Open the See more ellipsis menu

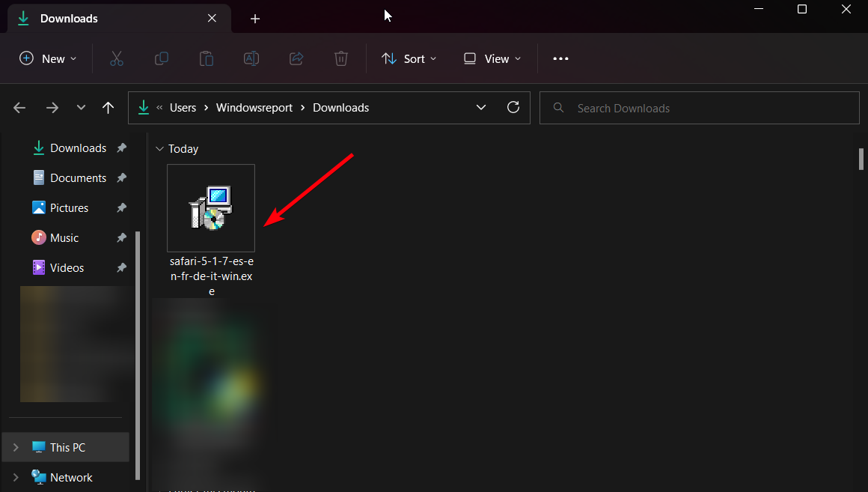point(560,58)
